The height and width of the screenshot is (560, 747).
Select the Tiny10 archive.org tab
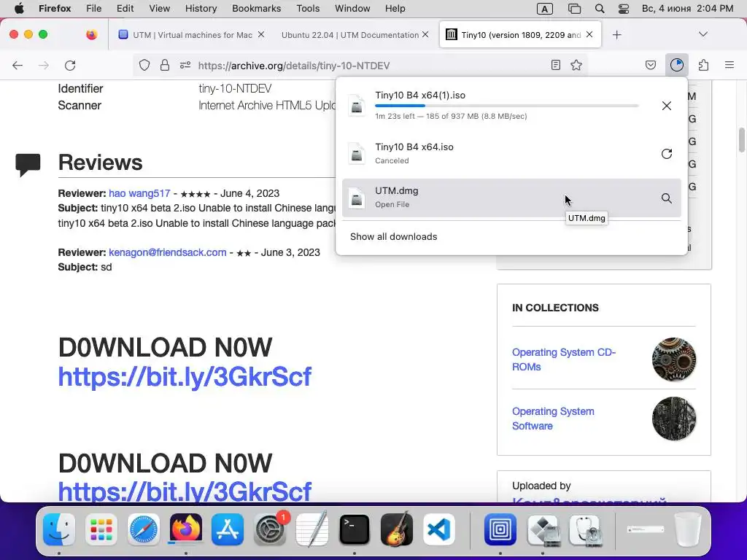(520, 35)
